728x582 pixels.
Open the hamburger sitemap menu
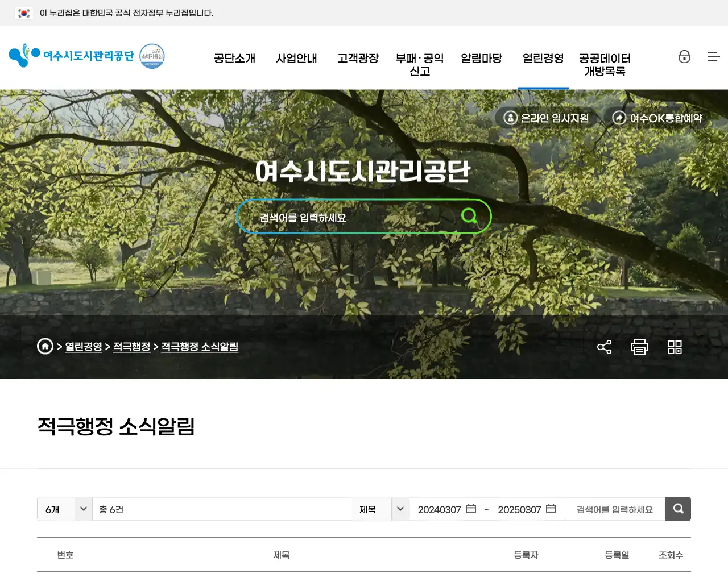pos(713,56)
